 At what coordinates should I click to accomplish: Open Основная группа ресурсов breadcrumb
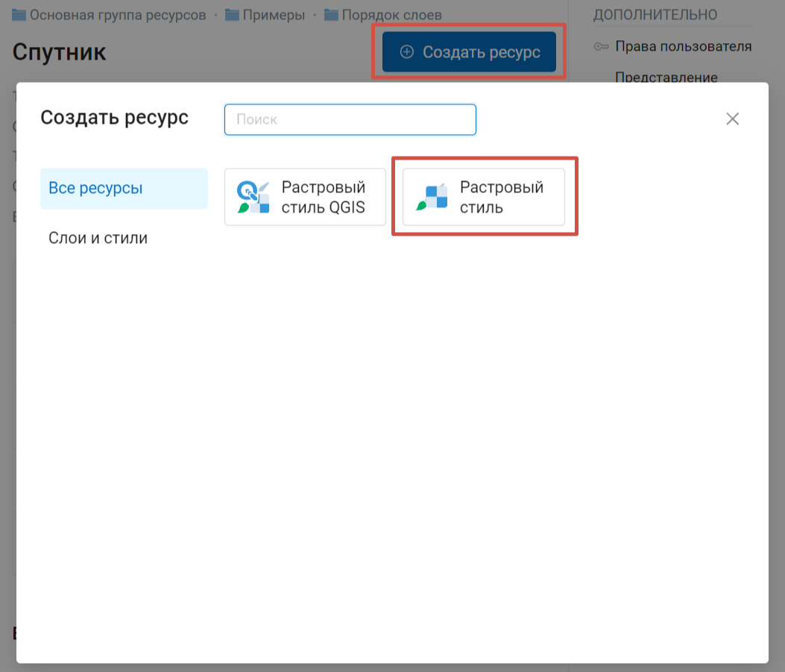(118, 15)
